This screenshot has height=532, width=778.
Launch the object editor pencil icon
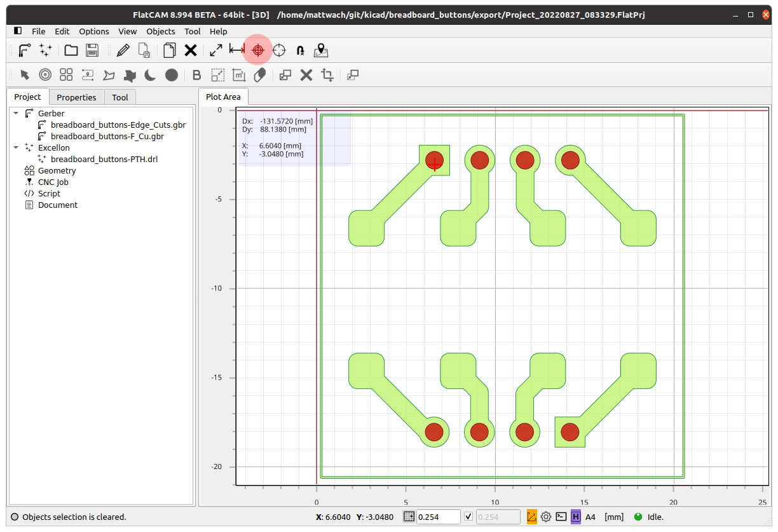123,50
